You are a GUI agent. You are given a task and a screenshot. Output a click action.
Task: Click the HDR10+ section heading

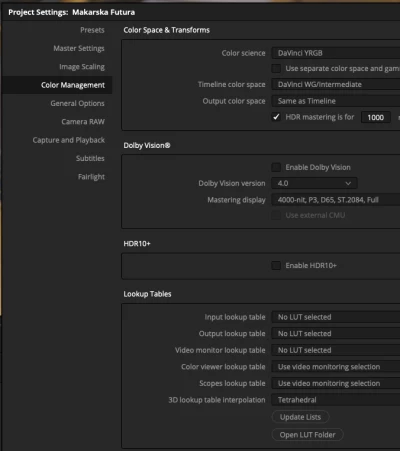click(137, 244)
